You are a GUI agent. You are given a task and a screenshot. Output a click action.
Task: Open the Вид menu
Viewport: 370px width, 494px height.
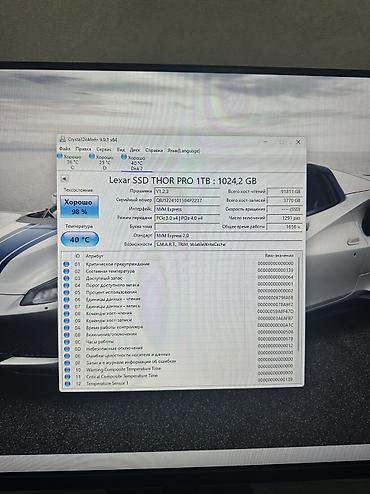coord(121,150)
